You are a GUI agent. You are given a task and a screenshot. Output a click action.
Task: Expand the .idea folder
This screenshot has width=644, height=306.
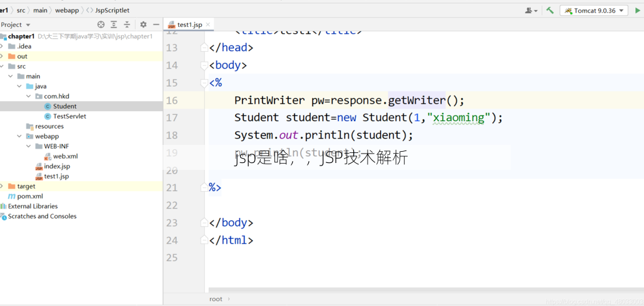point(2,46)
